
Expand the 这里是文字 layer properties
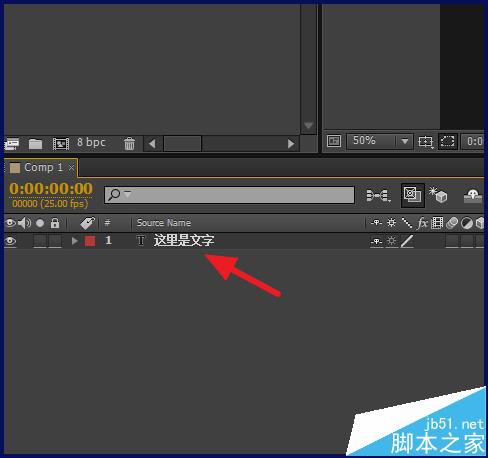tap(74, 241)
